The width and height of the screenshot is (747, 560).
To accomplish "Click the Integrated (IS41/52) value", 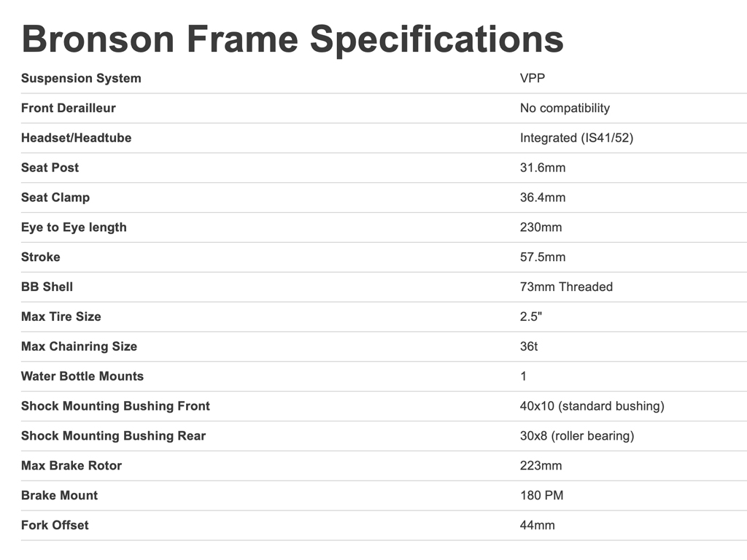I will point(576,138).
